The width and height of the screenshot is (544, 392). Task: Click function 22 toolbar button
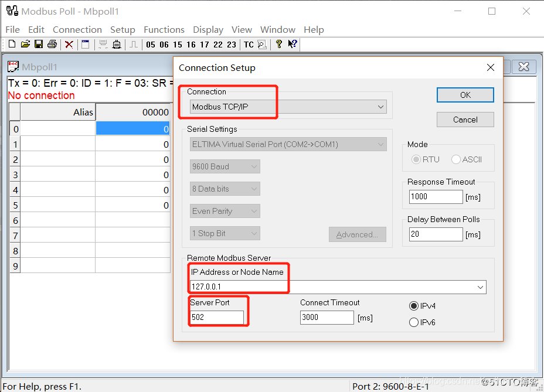tap(218, 45)
